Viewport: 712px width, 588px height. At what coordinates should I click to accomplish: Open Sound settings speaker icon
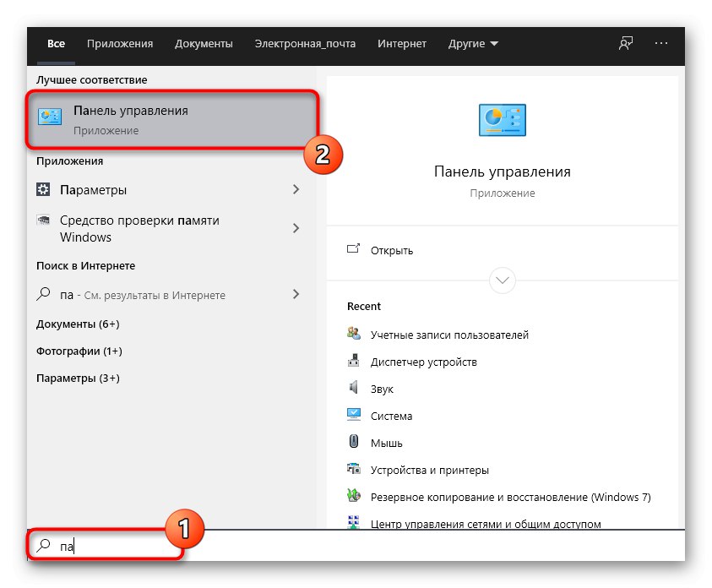click(x=354, y=389)
